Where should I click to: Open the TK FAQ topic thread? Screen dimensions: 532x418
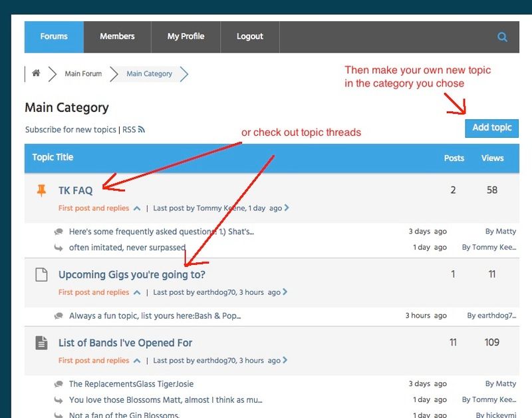click(76, 190)
